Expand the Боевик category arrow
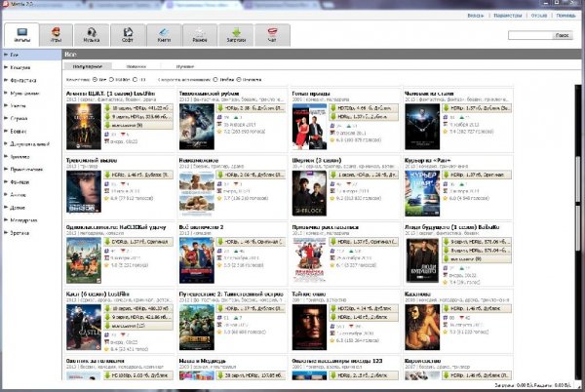This screenshot has height=392, width=585. coord(6,131)
